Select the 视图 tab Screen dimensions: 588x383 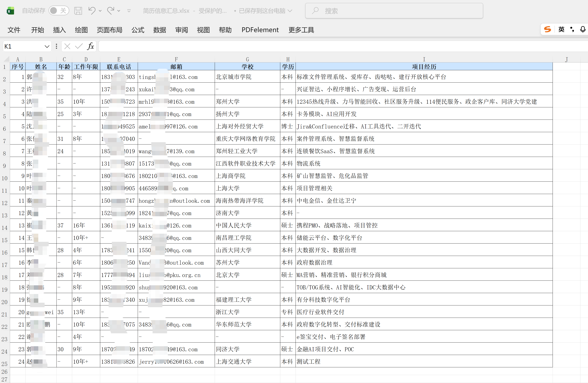[x=203, y=30]
